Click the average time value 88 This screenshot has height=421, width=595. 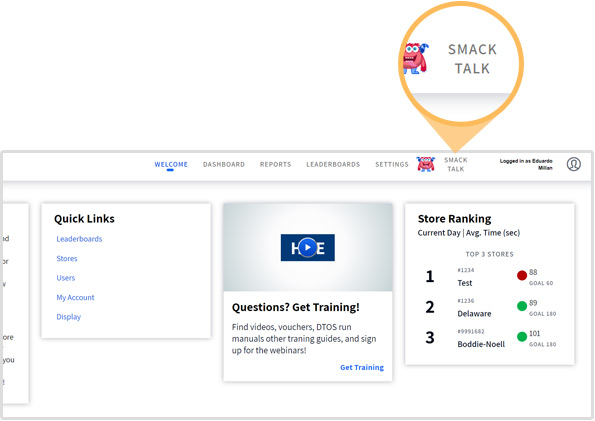pos(533,272)
